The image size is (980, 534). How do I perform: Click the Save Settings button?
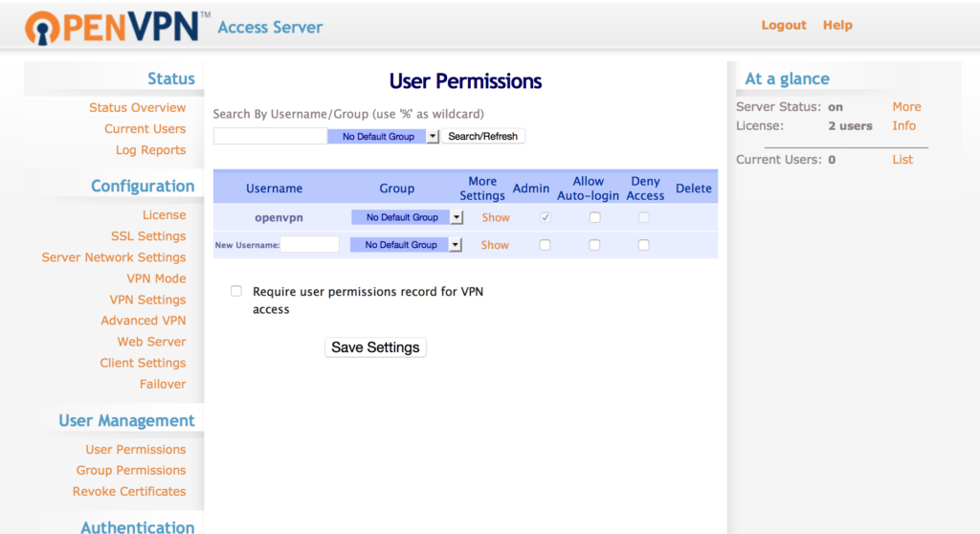[375, 347]
